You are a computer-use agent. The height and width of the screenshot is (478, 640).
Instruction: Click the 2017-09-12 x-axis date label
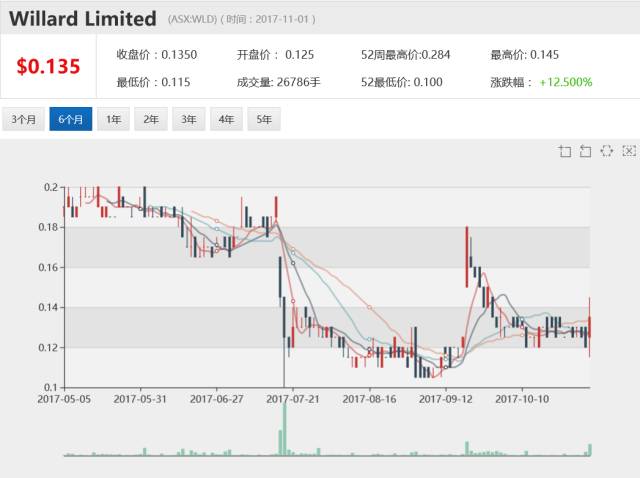[x=446, y=399]
